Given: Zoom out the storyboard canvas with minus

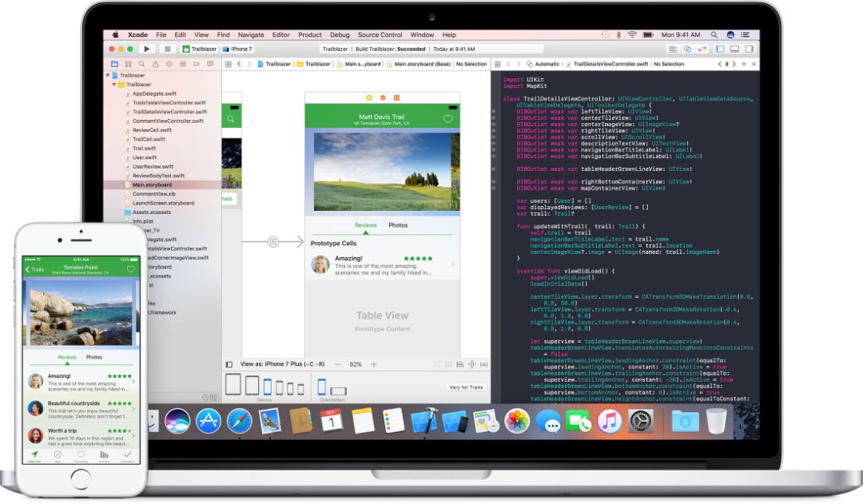Looking at the screenshot, I should (338, 364).
